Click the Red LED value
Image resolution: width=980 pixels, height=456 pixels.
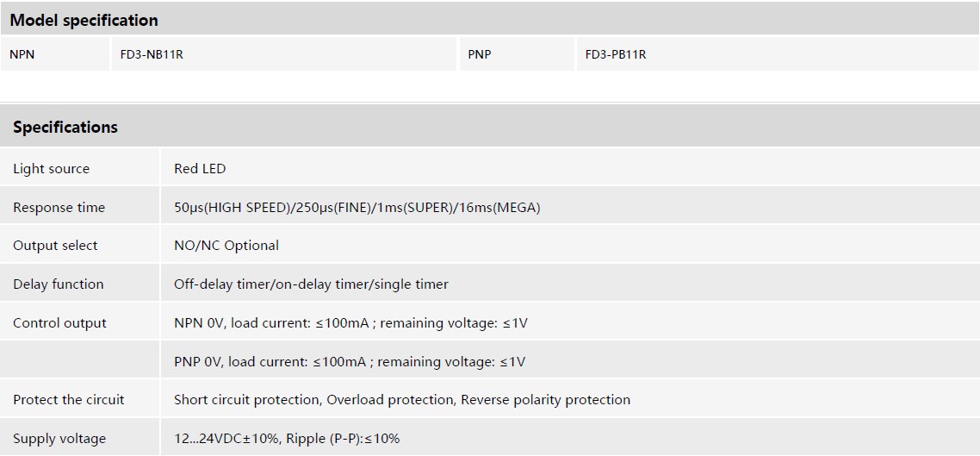pyautogui.click(x=200, y=169)
